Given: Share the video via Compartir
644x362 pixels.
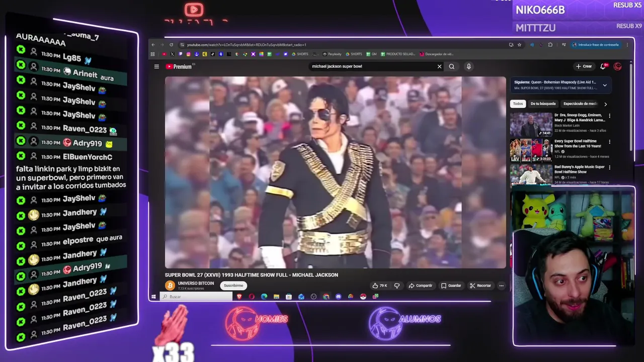Looking at the screenshot, I should (421, 286).
